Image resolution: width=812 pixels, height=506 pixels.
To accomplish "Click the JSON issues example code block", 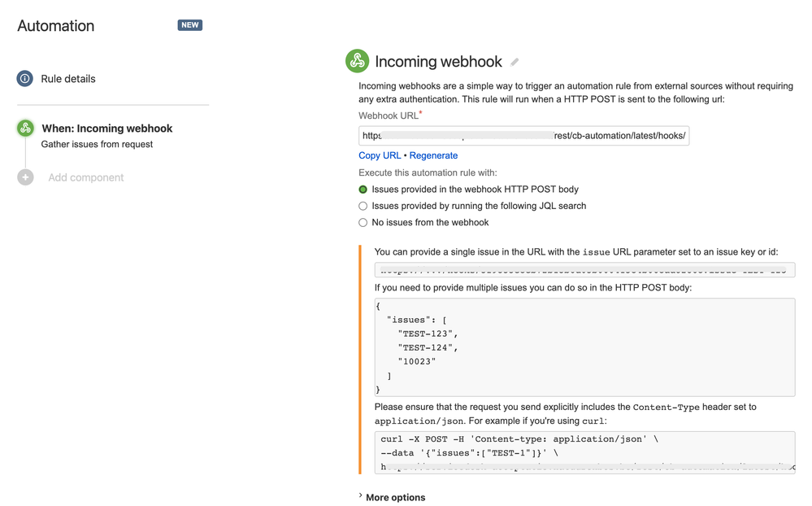I will click(584, 347).
